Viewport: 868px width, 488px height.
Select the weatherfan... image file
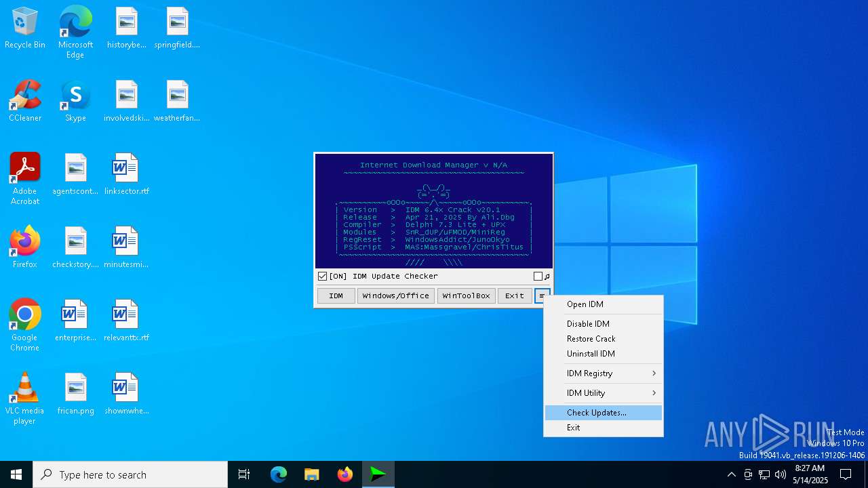pyautogui.click(x=177, y=102)
